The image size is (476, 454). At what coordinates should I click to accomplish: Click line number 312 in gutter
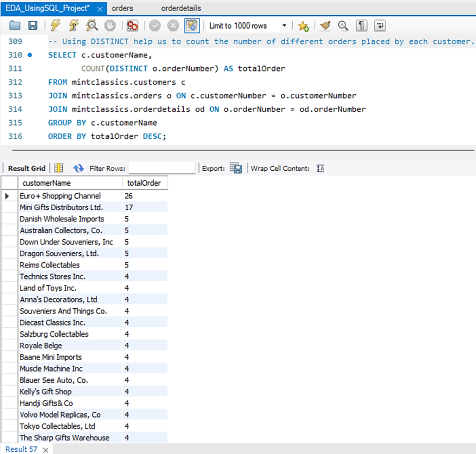(x=15, y=82)
